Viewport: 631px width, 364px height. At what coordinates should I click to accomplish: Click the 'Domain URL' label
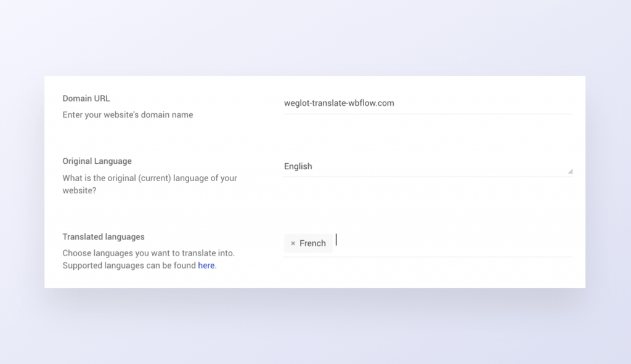click(86, 99)
